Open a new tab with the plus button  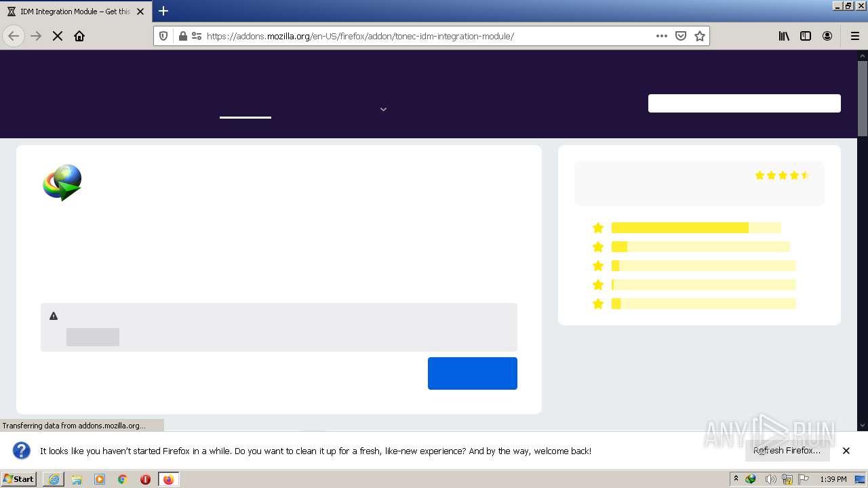163,11
